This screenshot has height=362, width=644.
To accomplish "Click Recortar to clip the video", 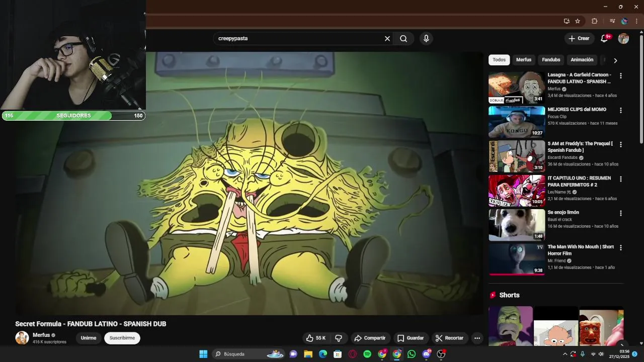I will (449, 338).
